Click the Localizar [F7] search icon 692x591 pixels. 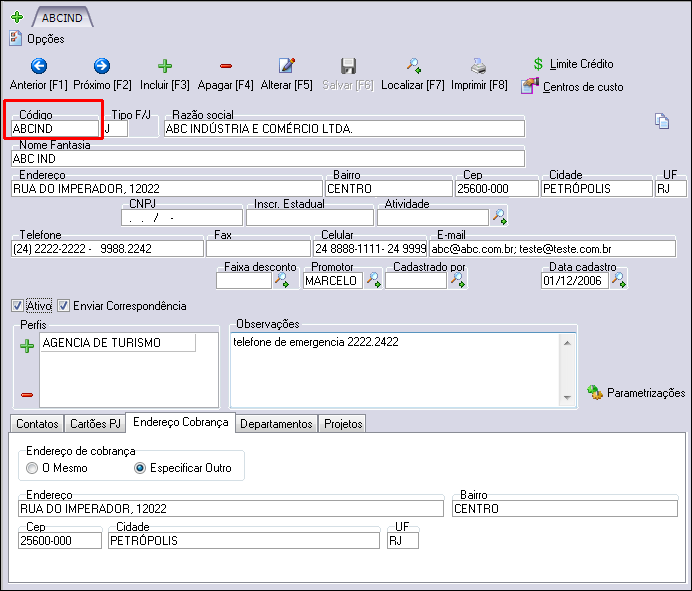coord(413,66)
